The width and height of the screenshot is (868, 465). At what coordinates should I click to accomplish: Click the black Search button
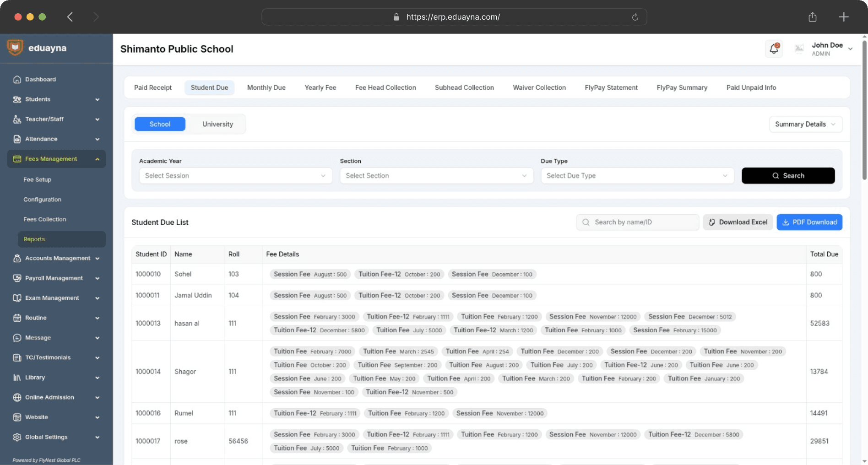788,176
